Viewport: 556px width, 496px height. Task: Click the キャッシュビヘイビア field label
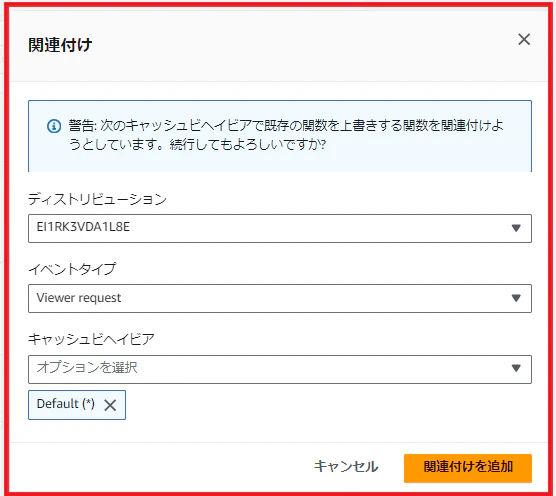coord(91,339)
